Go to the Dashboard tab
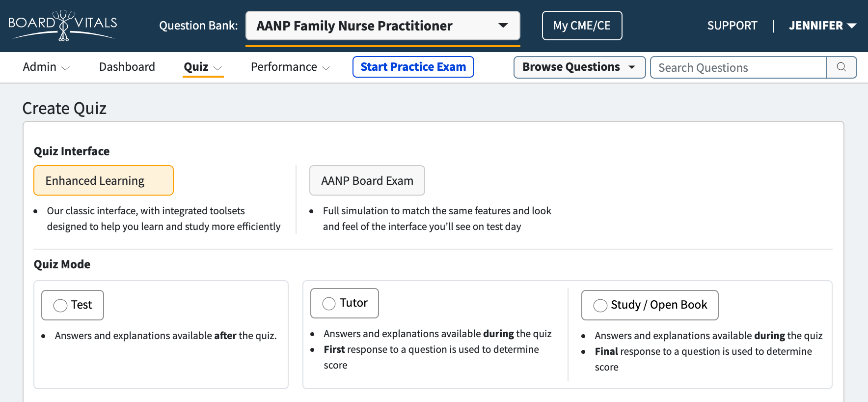Image resolution: width=868 pixels, height=402 pixels. pos(127,67)
